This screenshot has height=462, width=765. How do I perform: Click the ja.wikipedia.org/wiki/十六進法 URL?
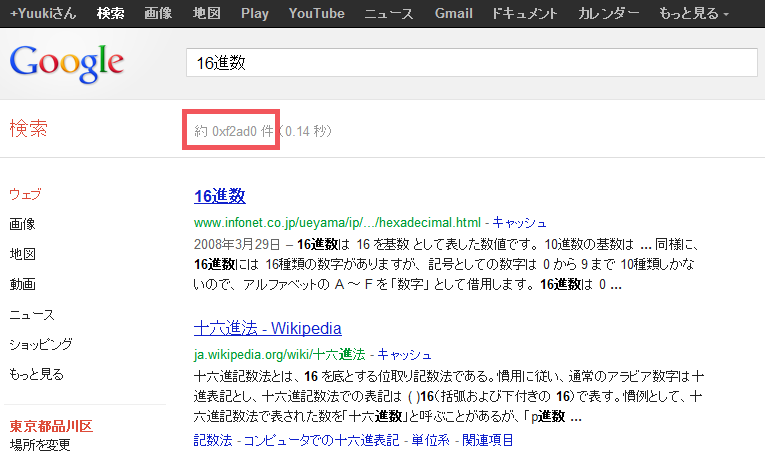coord(280,354)
